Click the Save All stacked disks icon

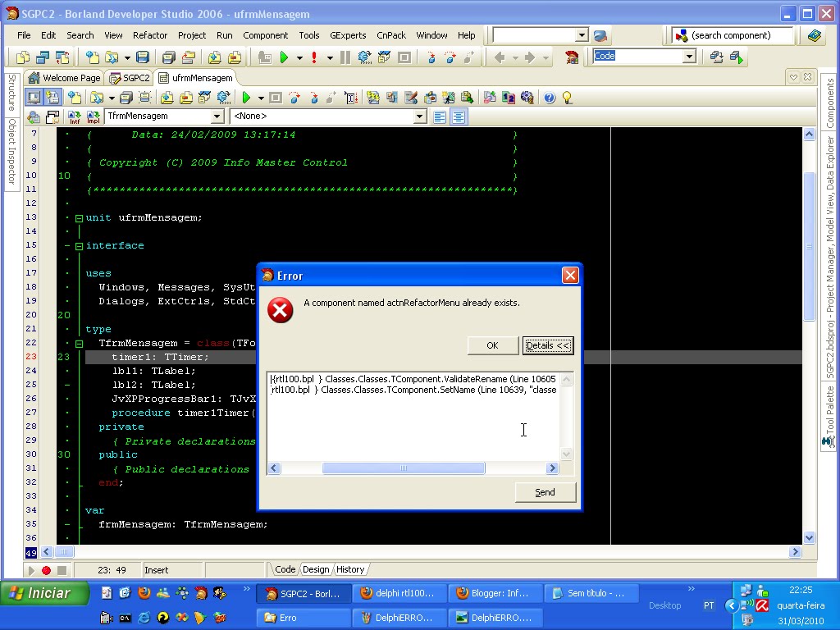coord(169,57)
